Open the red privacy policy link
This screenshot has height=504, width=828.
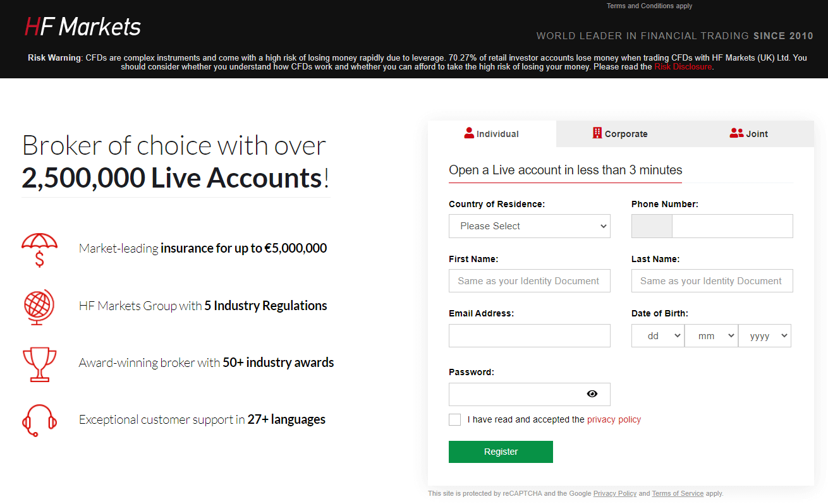point(614,419)
